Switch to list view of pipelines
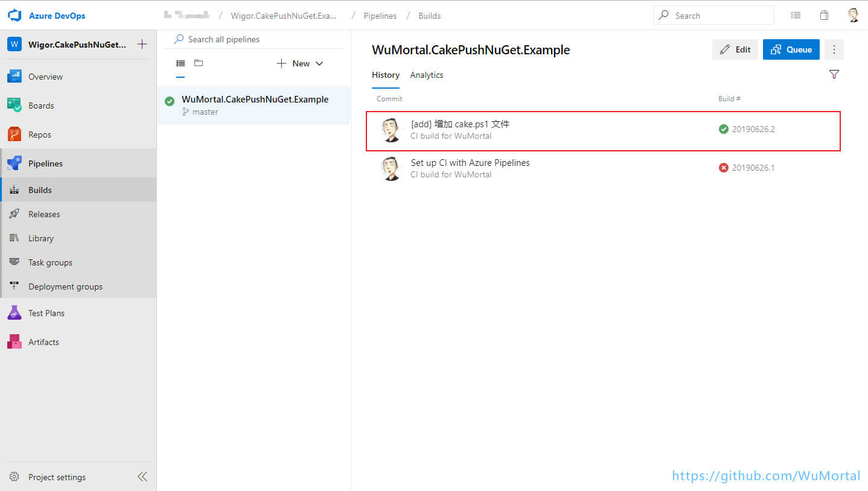This screenshot has width=868, height=491. 180,63
